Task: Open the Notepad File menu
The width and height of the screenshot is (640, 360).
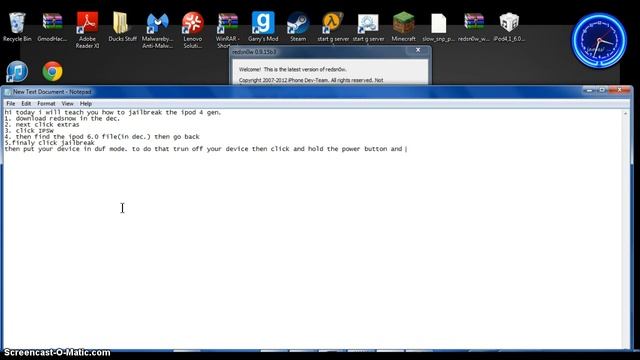Action: (11, 104)
